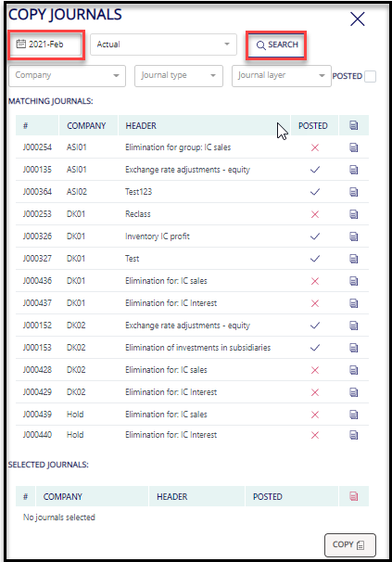392x562 pixels.
Task: Click red remove-all icon in selected journals header
Action: pyautogui.click(x=353, y=496)
